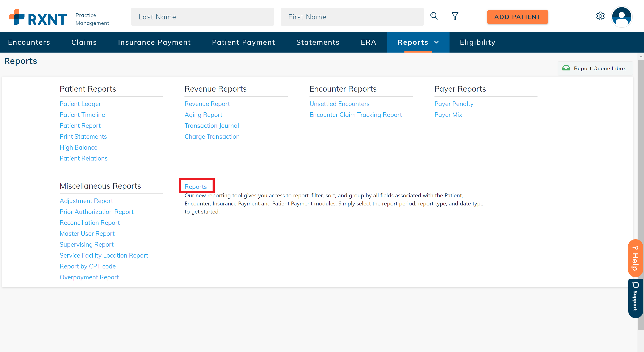Click the user profile avatar icon
The width and height of the screenshot is (644, 352).
(622, 17)
